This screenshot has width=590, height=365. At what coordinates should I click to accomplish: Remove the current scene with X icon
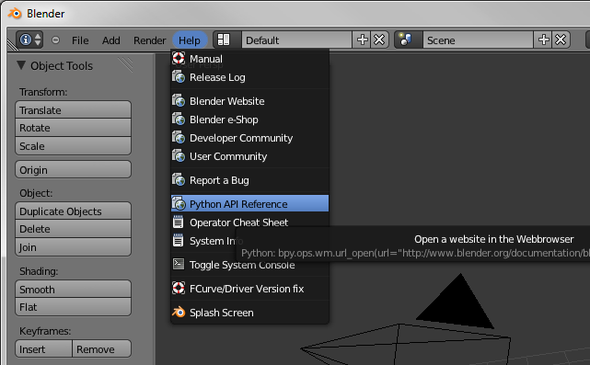click(561, 40)
